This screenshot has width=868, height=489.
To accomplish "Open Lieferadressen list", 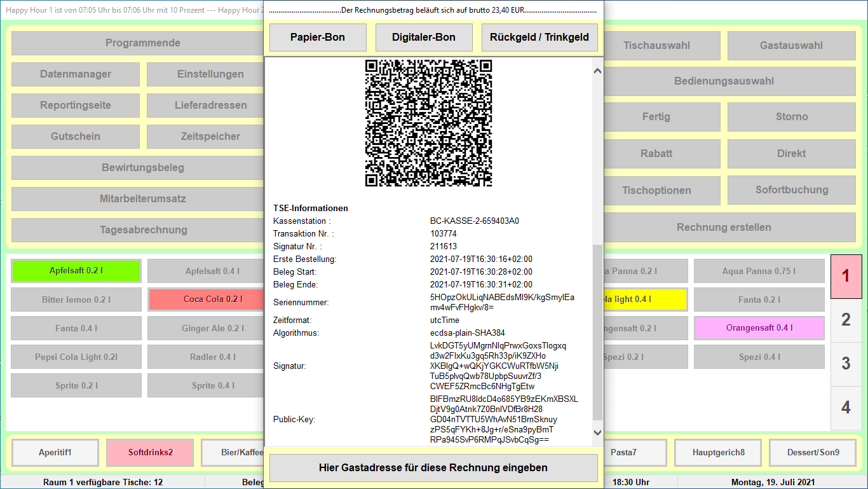I will click(x=205, y=106).
